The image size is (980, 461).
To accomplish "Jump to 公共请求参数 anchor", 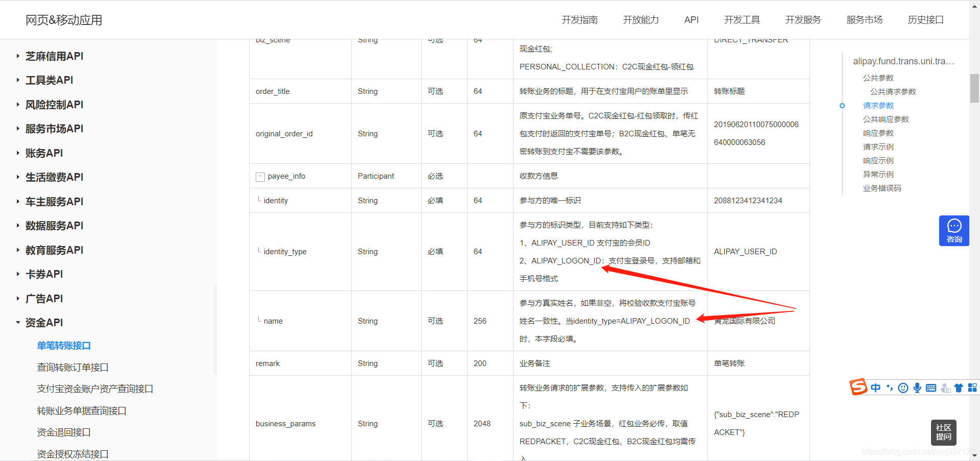I will pyautogui.click(x=893, y=92).
